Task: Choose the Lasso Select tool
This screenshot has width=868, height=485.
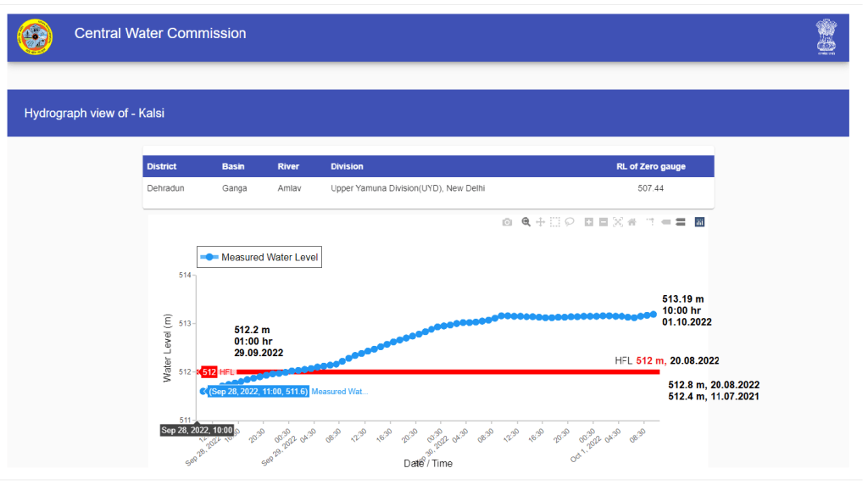Action: point(570,222)
